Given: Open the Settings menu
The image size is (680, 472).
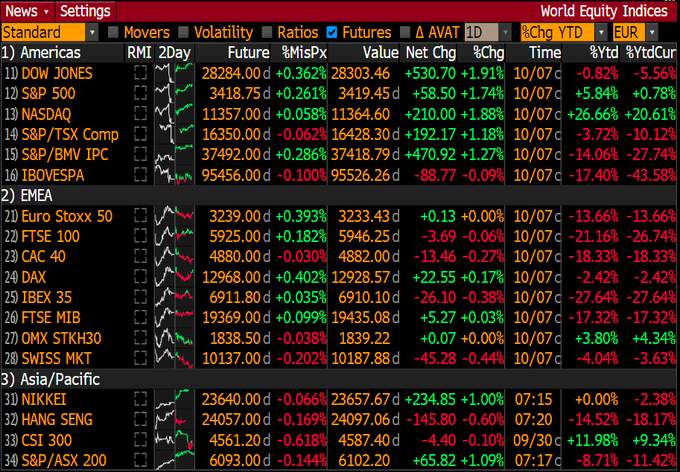Looking at the screenshot, I should pos(85,11).
